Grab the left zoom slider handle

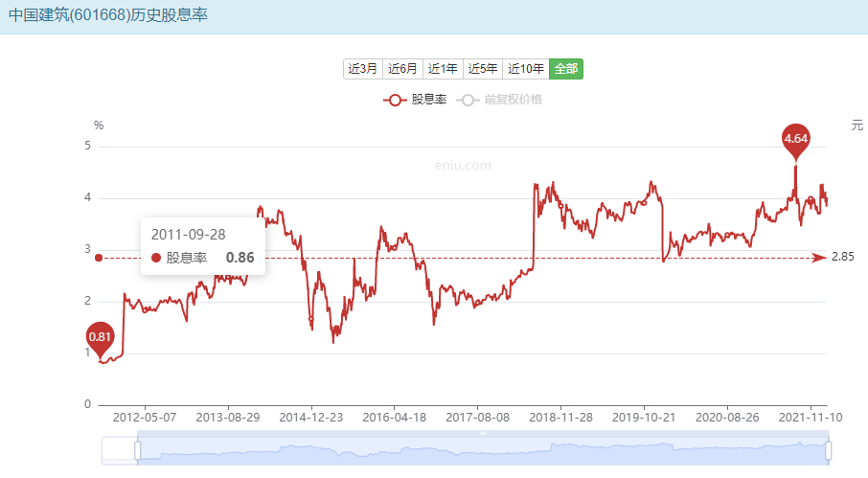click(137, 450)
